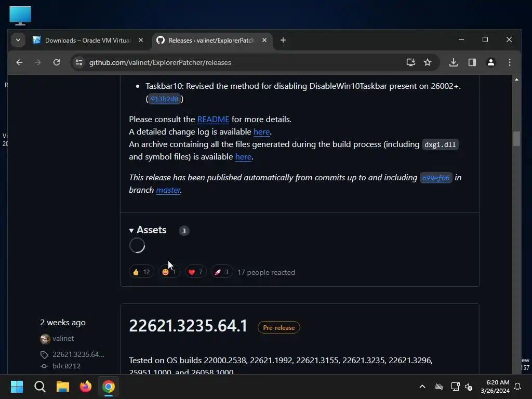The height and width of the screenshot is (399, 532).
Task: Open File Explorer from the taskbar
Action: pyautogui.click(x=63, y=387)
